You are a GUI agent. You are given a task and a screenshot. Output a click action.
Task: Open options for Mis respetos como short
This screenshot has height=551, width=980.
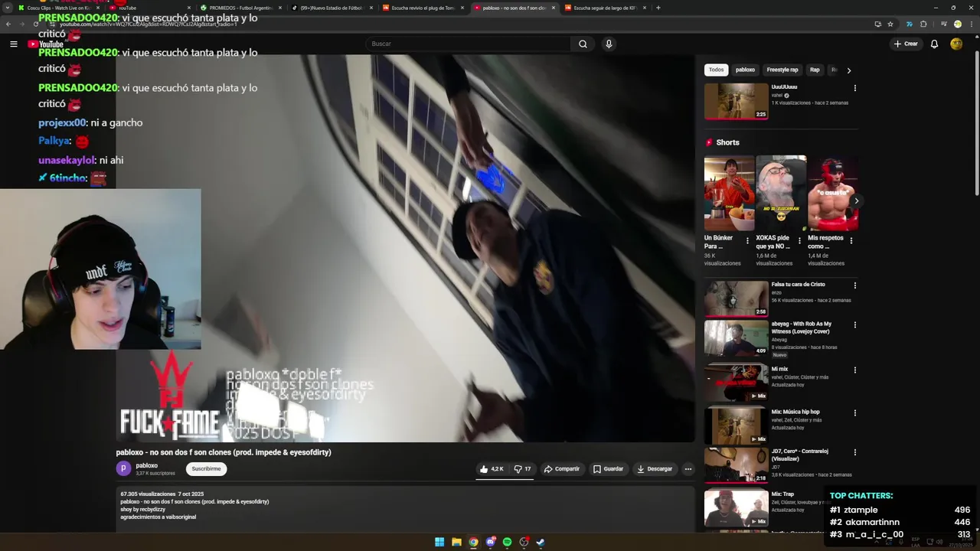click(851, 240)
